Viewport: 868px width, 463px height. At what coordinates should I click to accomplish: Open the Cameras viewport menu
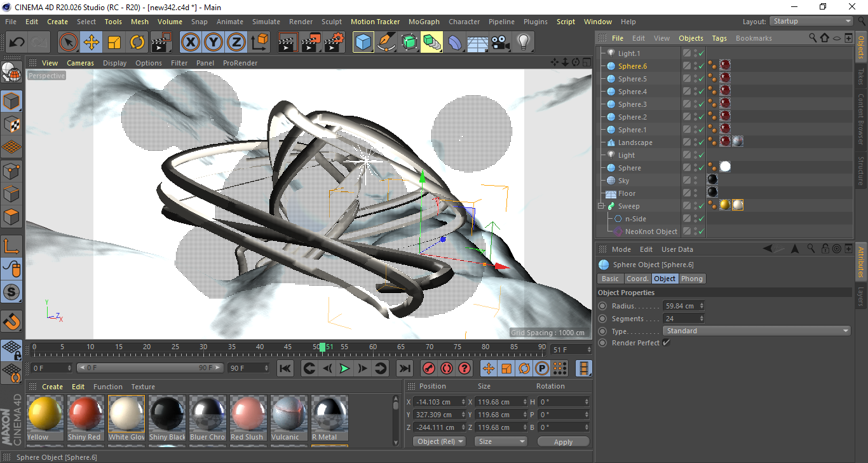(x=81, y=63)
